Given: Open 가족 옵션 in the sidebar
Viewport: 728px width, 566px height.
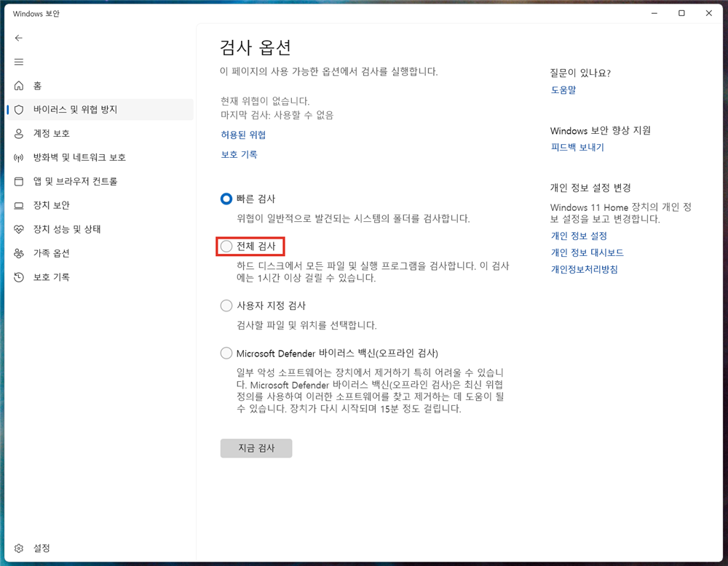Looking at the screenshot, I should point(100,253).
